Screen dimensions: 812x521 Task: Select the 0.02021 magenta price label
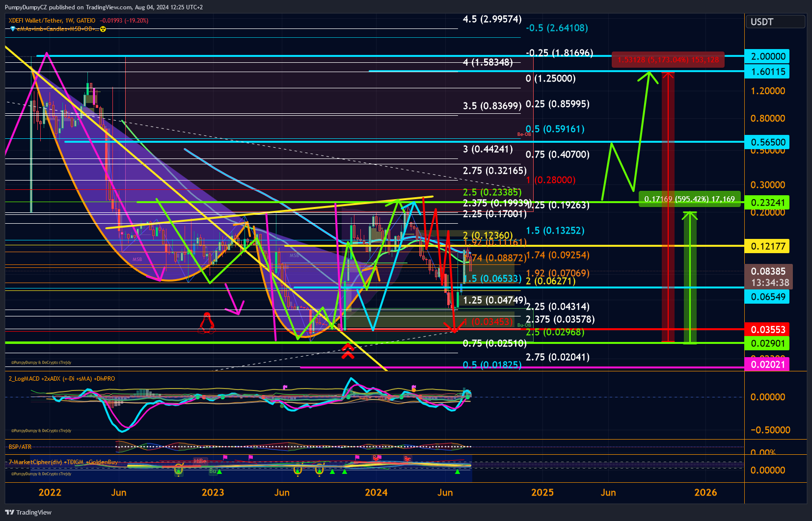coord(768,365)
